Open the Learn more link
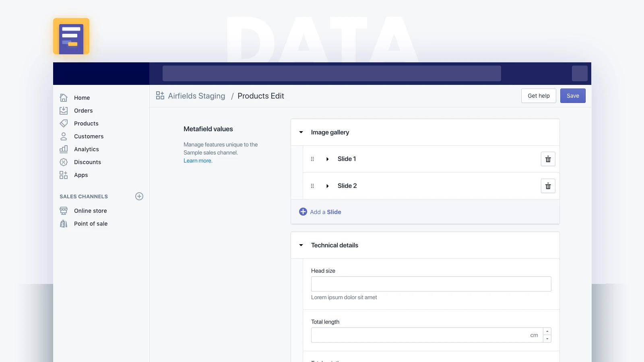Image resolution: width=644 pixels, height=362 pixels. pos(197,160)
